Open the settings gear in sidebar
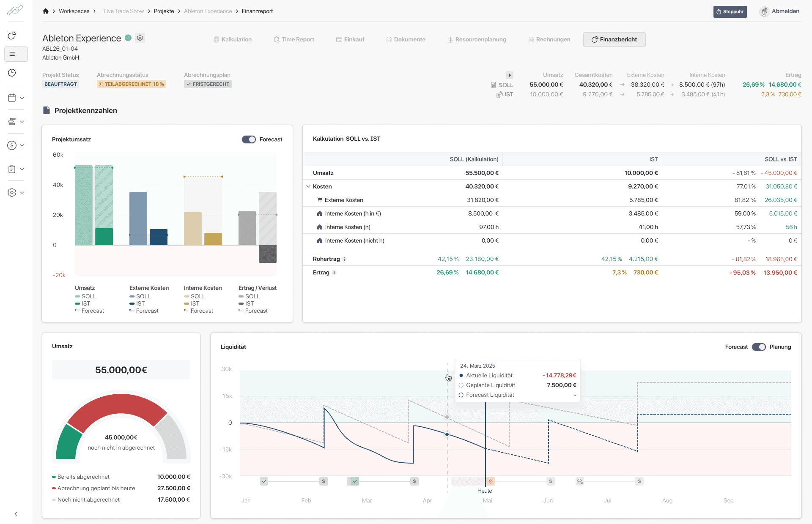This screenshot has width=812, height=524. point(12,193)
